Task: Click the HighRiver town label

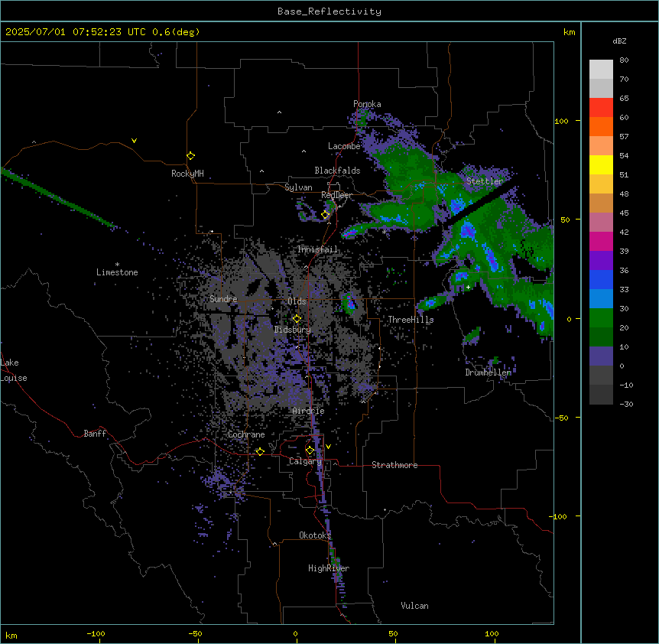Action: pyautogui.click(x=329, y=568)
